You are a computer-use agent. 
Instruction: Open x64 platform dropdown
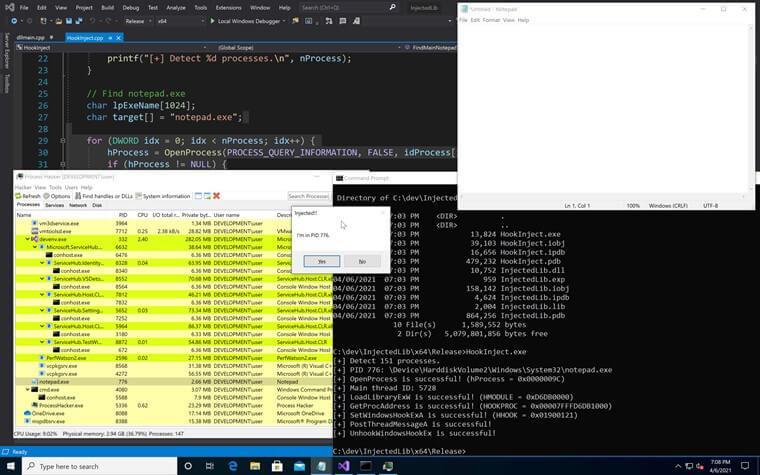180,21
